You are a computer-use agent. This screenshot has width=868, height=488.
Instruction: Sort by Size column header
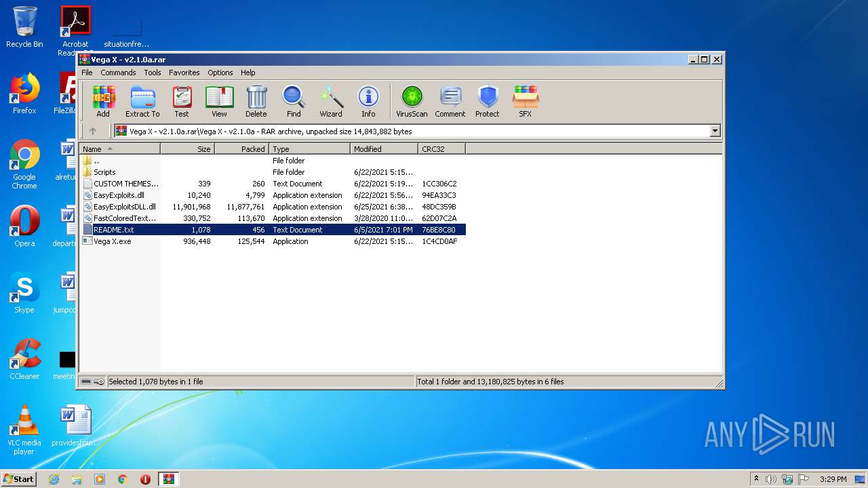click(188, 148)
